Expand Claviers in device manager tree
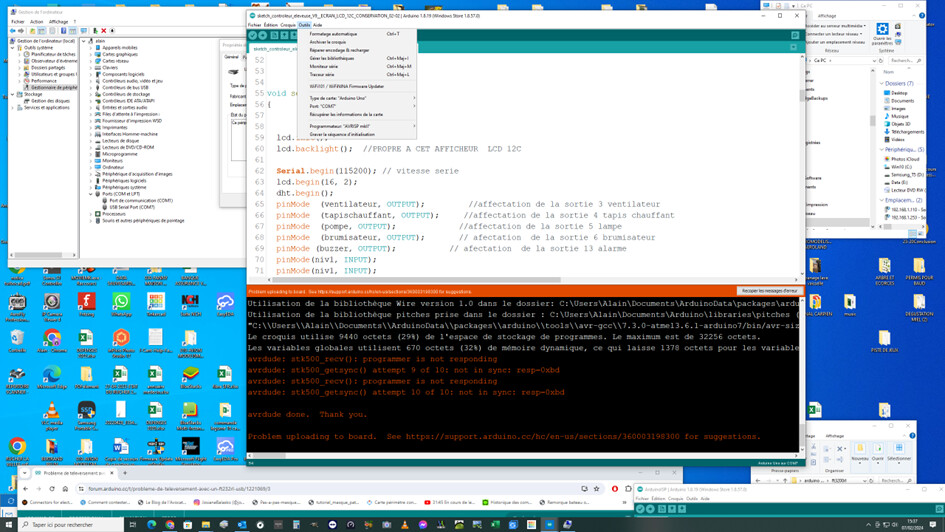This screenshot has height=532, width=945. point(91,67)
